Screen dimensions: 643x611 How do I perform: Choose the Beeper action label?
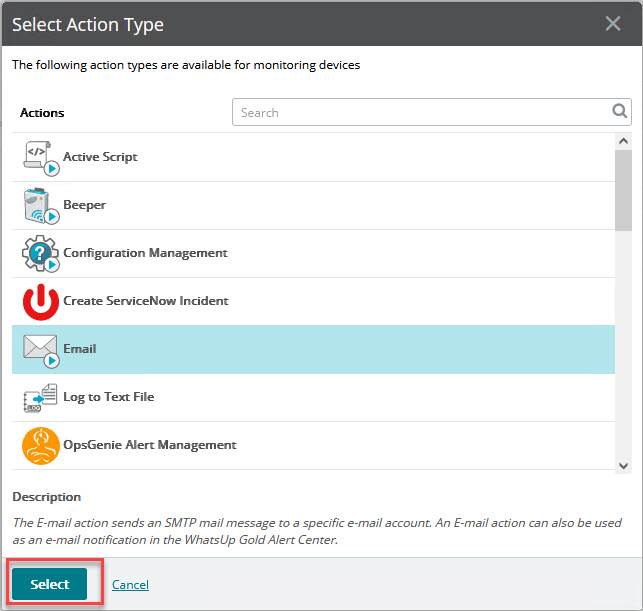click(x=84, y=205)
